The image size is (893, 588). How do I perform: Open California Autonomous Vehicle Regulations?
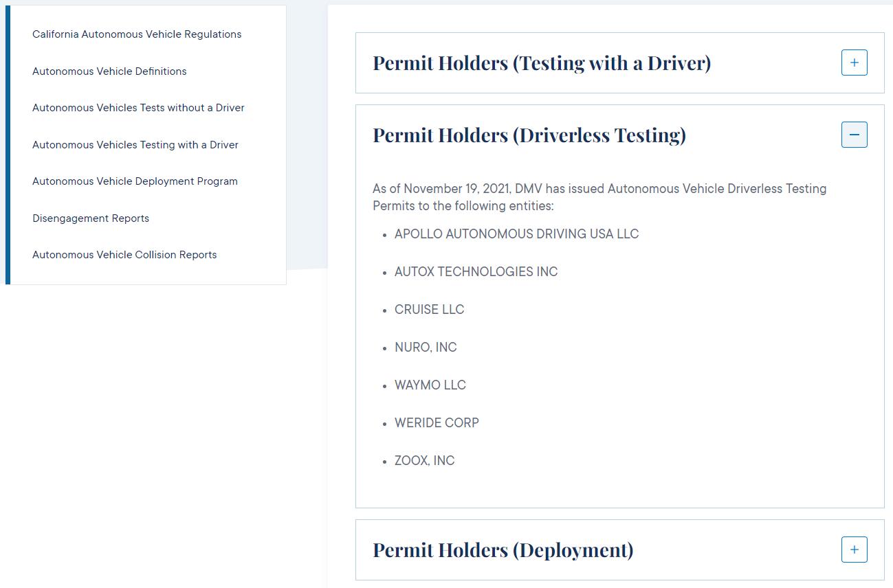coord(137,34)
